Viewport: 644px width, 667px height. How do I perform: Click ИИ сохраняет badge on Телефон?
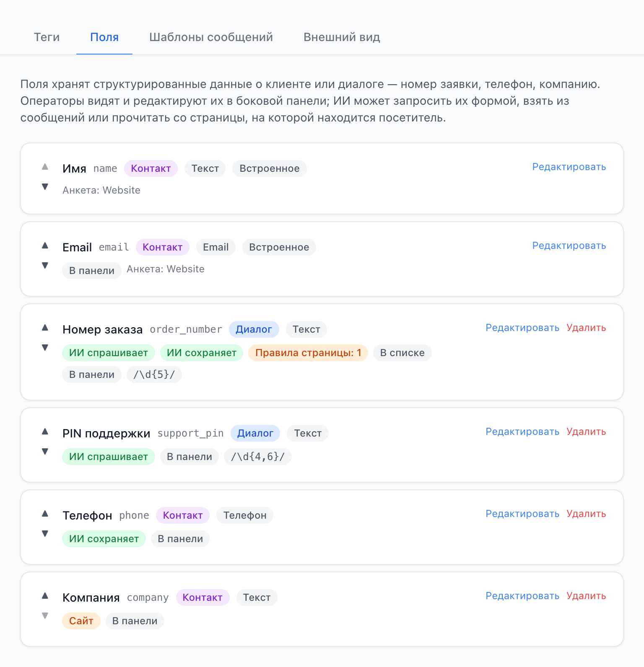[x=104, y=539]
